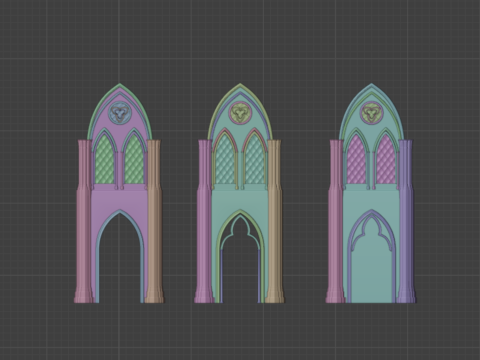Click the round medallion on right arch

[371, 113]
